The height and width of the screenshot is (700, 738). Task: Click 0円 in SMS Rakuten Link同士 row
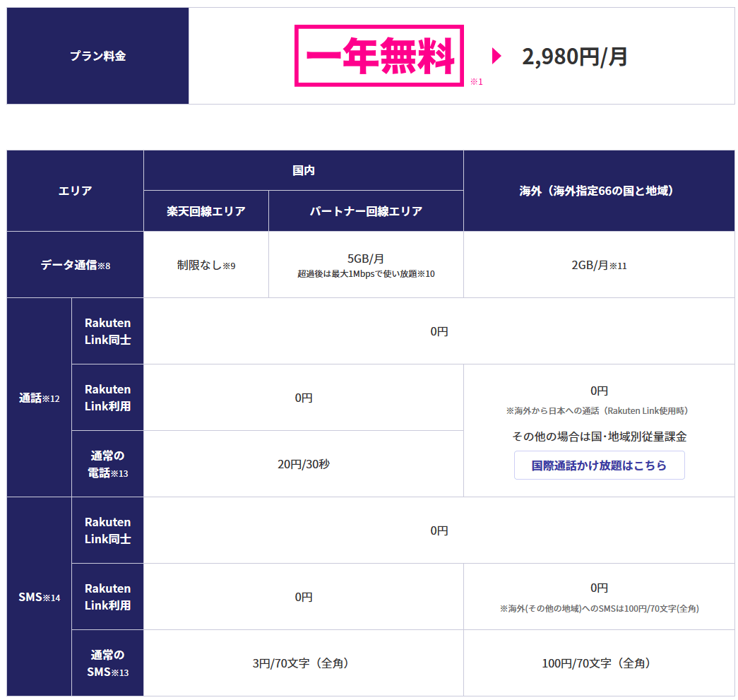(x=439, y=530)
